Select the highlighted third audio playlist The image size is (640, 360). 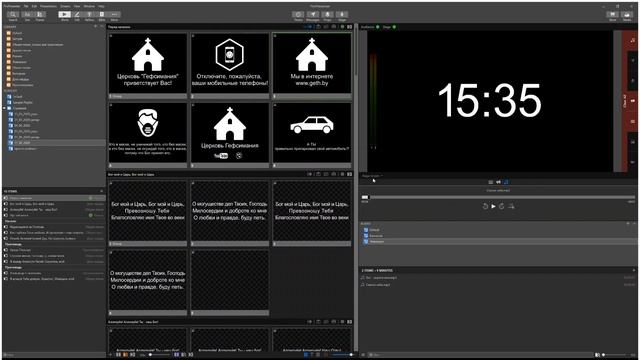click(x=498, y=242)
